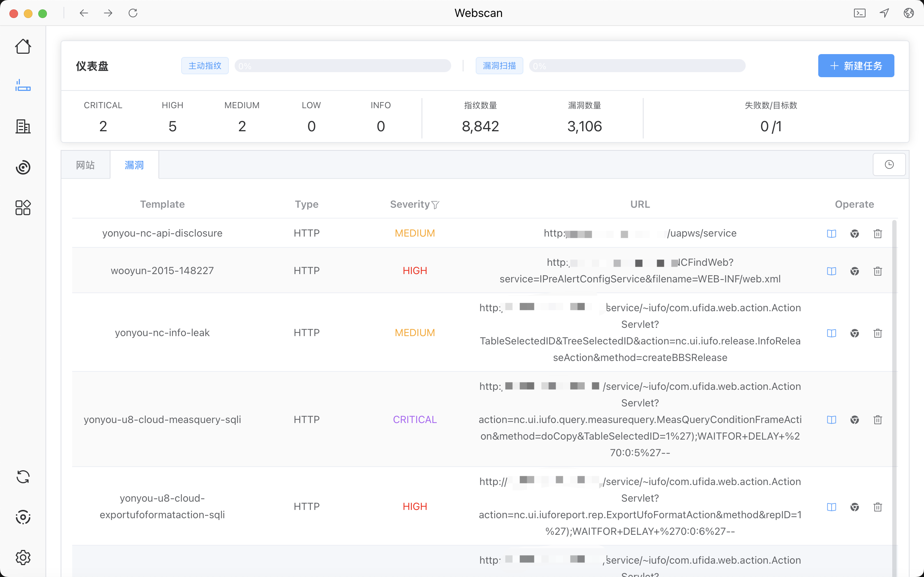
Task: Click the apps grid icon in sidebar
Action: tap(23, 208)
